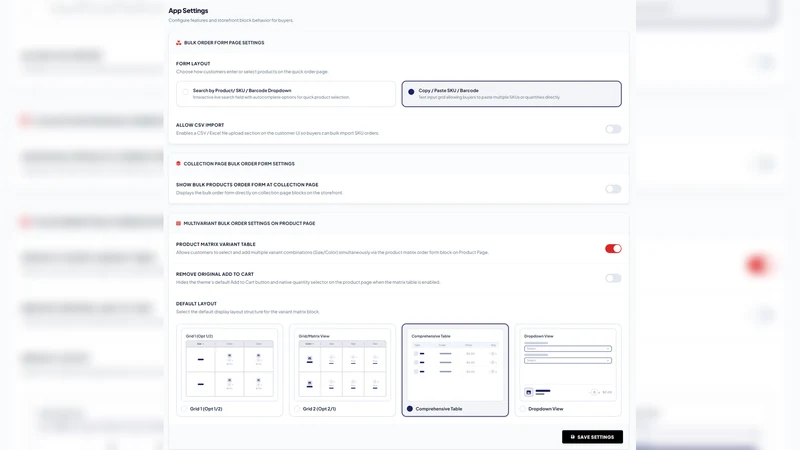Click the Grid 1 layout preview thumbnail
Viewport: 800px width, 450px height.
(x=230, y=365)
